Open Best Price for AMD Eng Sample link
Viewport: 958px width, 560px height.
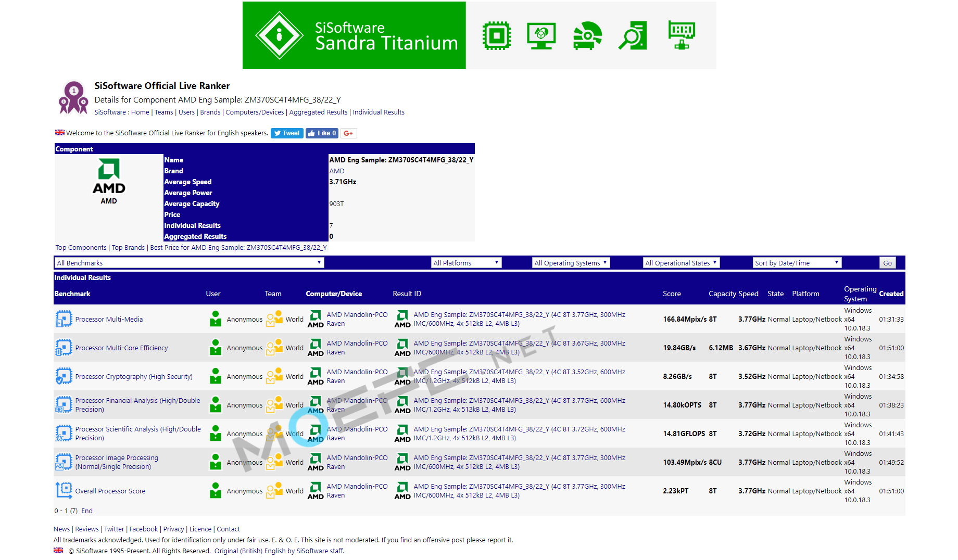238,247
